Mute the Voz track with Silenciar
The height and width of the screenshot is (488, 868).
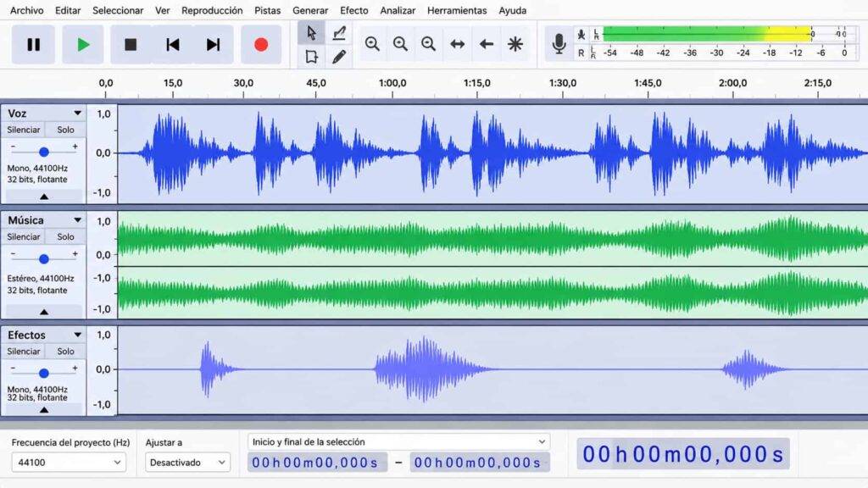pos(23,130)
